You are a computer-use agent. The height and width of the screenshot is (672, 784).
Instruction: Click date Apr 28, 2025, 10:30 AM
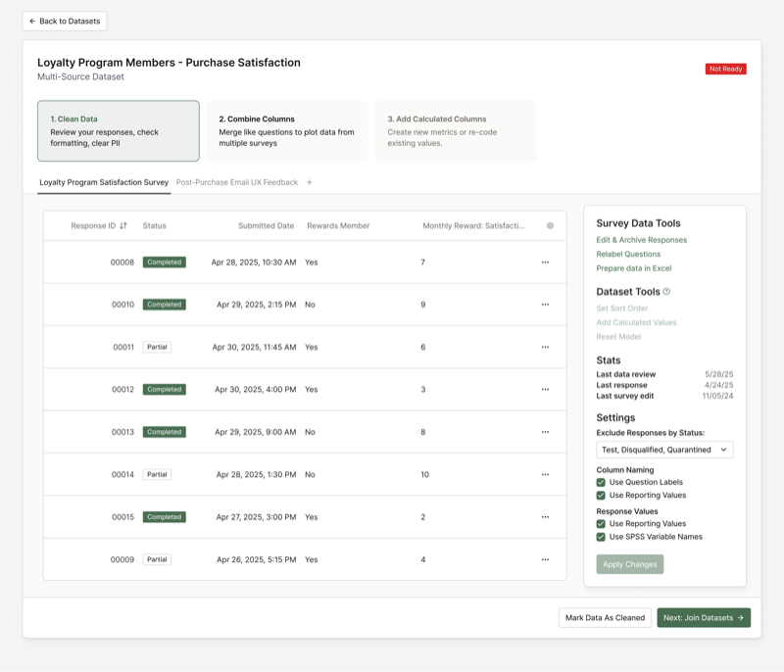pyautogui.click(x=254, y=263)
